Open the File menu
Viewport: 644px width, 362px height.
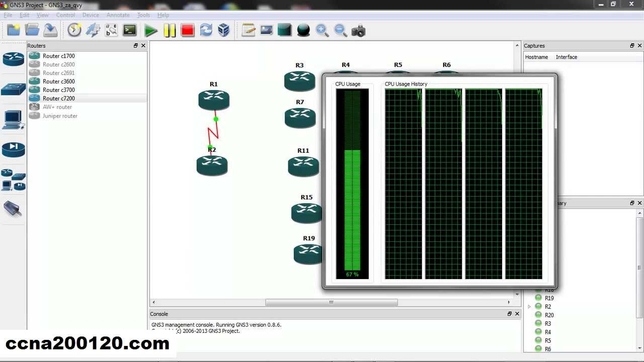[x=8, y=15]
